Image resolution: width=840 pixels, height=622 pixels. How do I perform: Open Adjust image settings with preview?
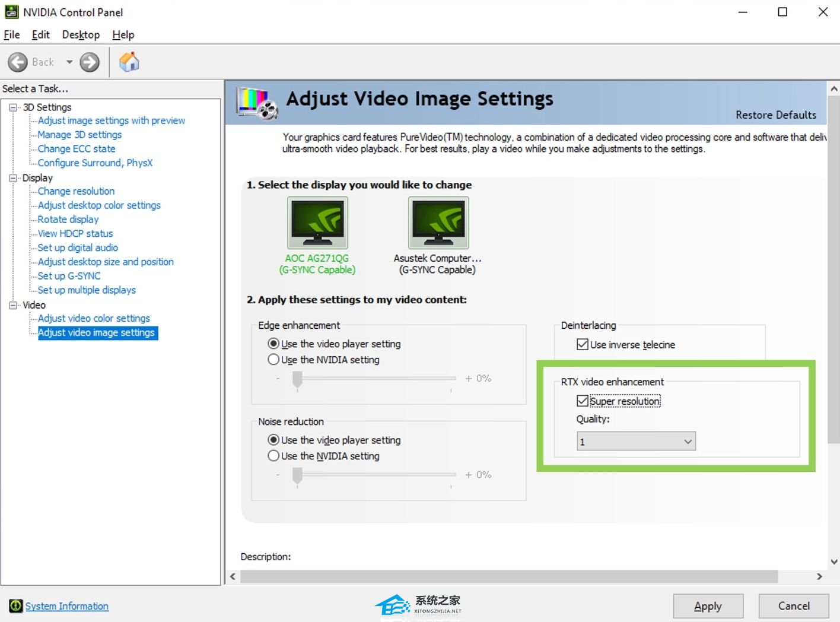point(112,120)
